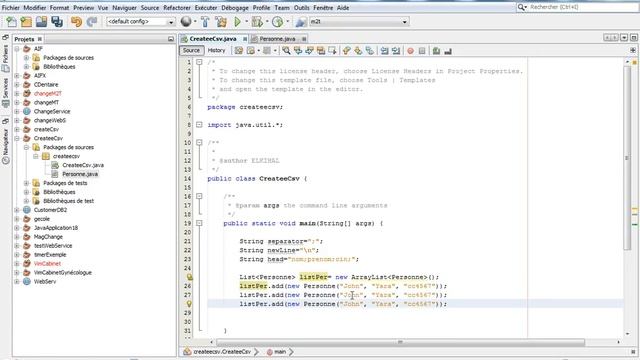Click the lightbulb hint icon at line 28
Image resolution: width=640 pixels, height=360 pixels.
189,304
